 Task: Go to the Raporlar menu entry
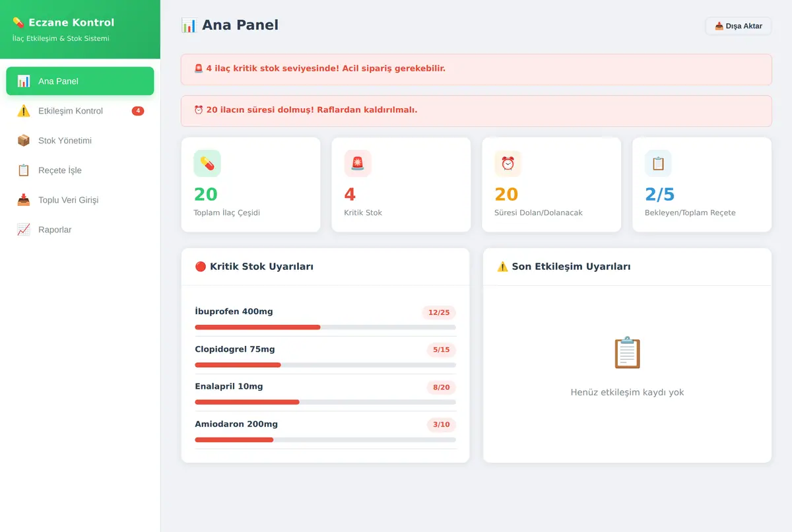[80, 230]
